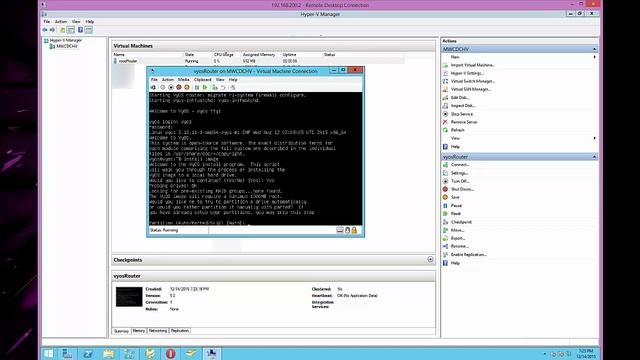This screenshot has height=360, width=640.
Task: Click Connect under vyosRouter actions
Action: 460,164
